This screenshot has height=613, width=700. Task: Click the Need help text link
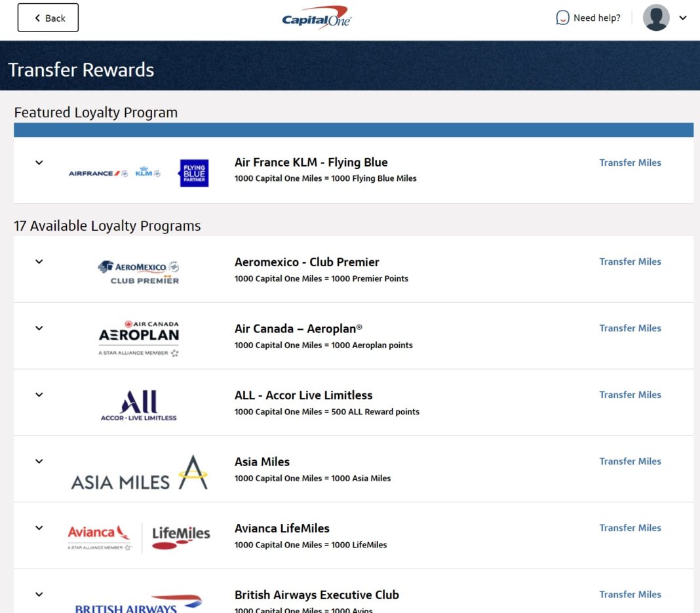pos(596,18)
